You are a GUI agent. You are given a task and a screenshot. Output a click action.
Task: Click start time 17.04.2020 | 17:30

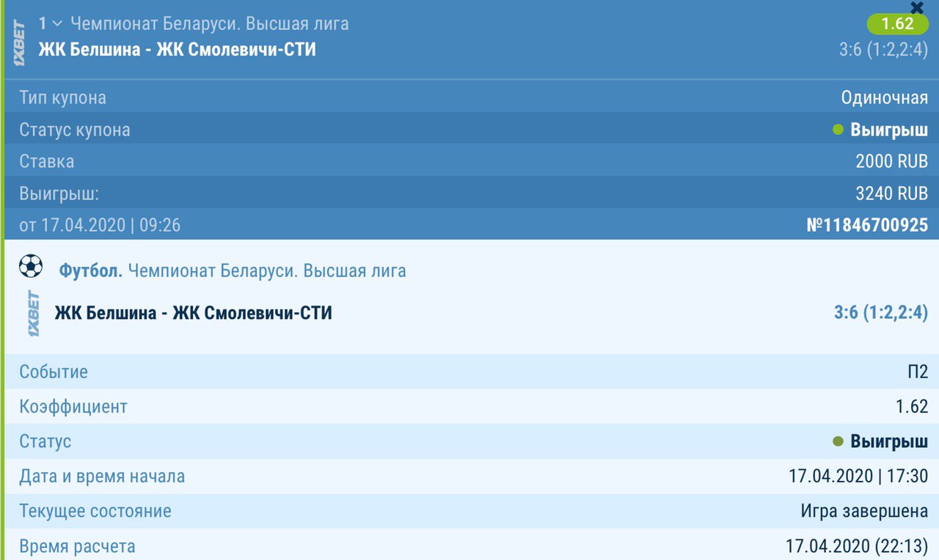click(858, 476)
